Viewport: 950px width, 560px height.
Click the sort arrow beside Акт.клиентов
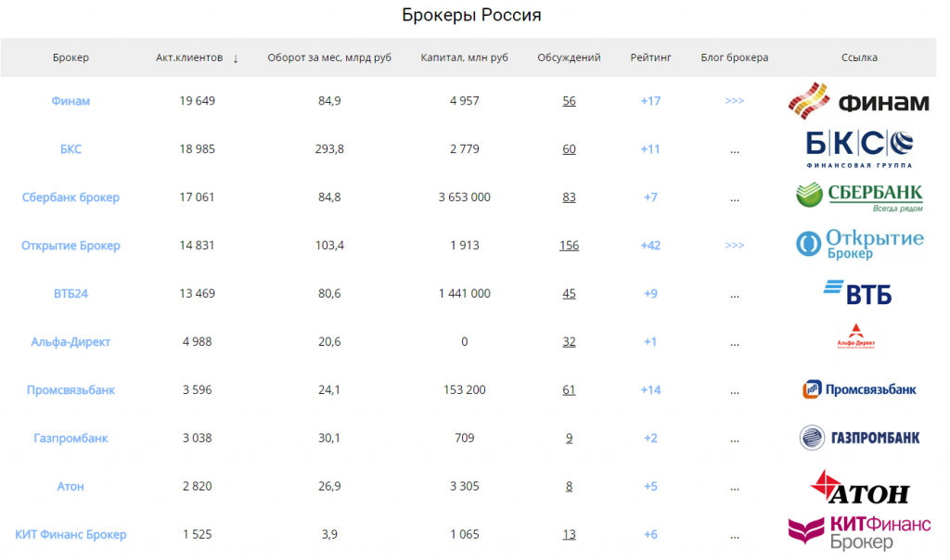click(x=236, y=58)
